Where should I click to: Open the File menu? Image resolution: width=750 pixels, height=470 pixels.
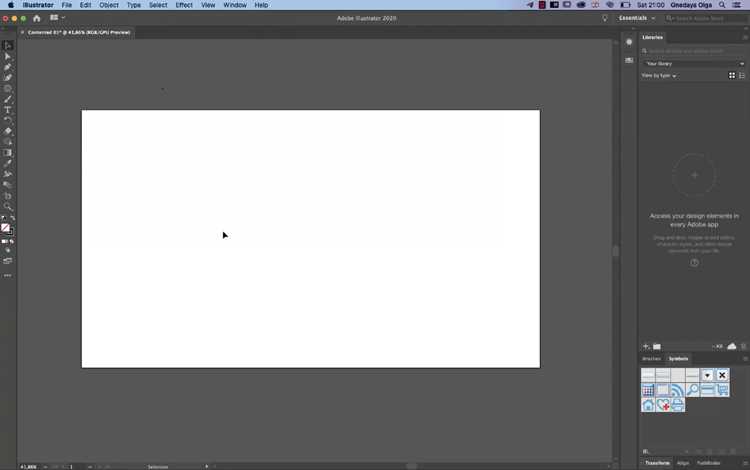66,5
